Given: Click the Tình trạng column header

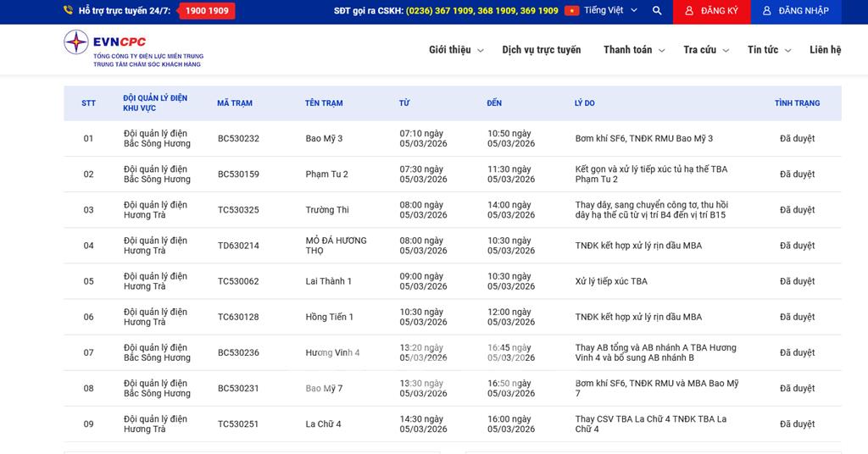Looking at the screenshot, I should [797, 103].
